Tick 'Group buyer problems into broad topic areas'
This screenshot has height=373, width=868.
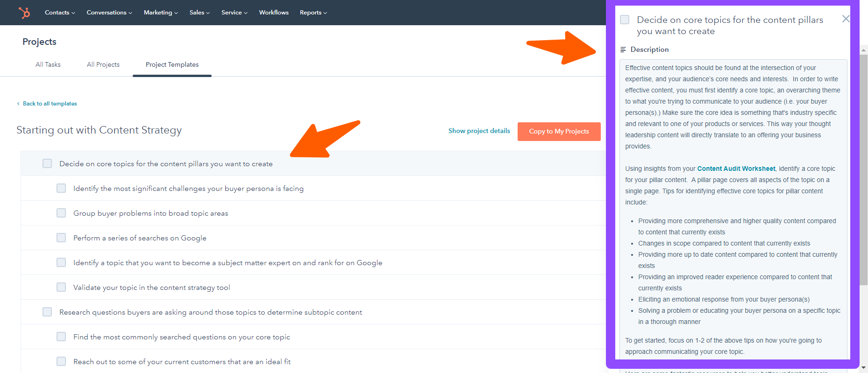[61, 213]
